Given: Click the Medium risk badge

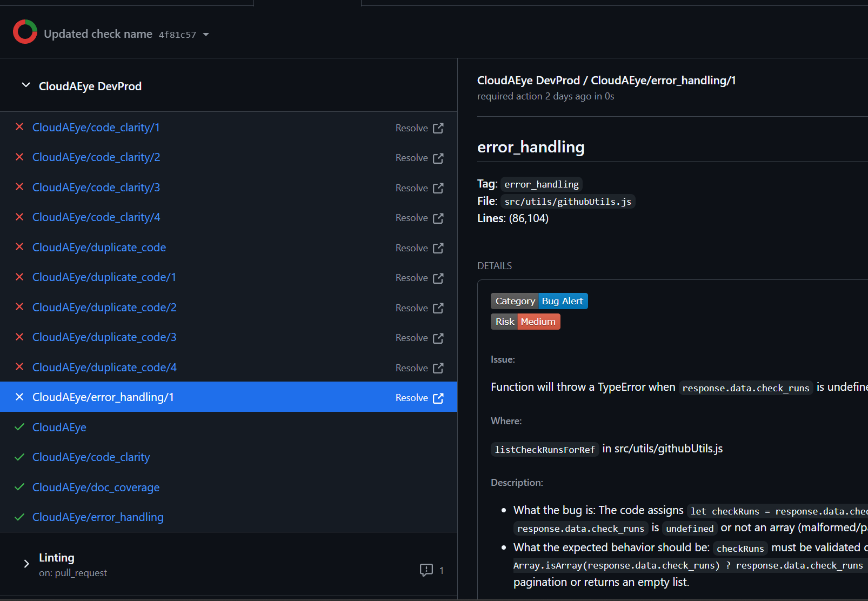Looking at the screenshot, I should tap(538, 322).
